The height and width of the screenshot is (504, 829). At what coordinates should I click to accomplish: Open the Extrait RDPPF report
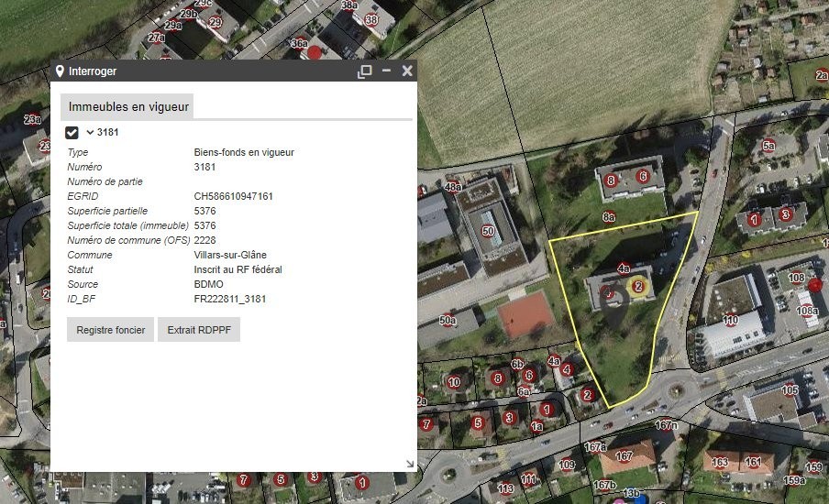[199, 330]
